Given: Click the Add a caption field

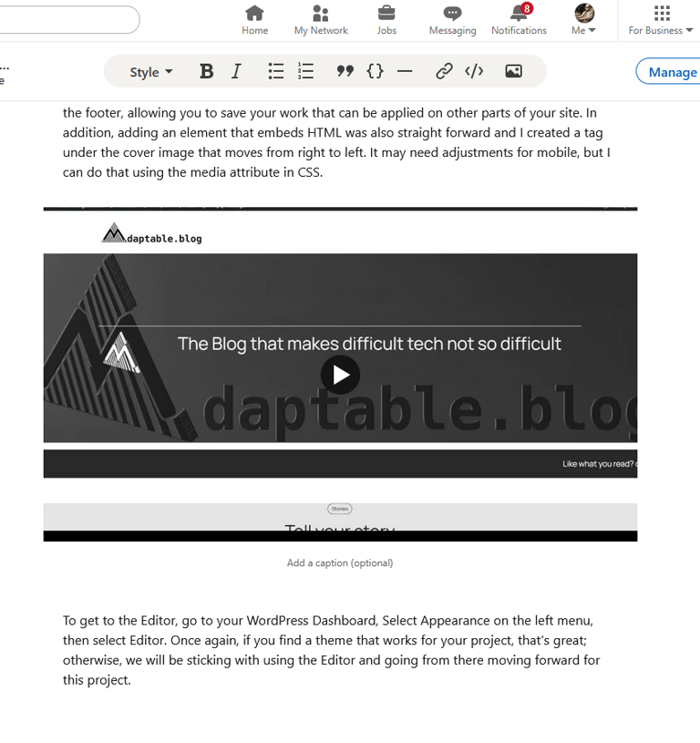Looking at the screenshot, I should tap(340, 562).
